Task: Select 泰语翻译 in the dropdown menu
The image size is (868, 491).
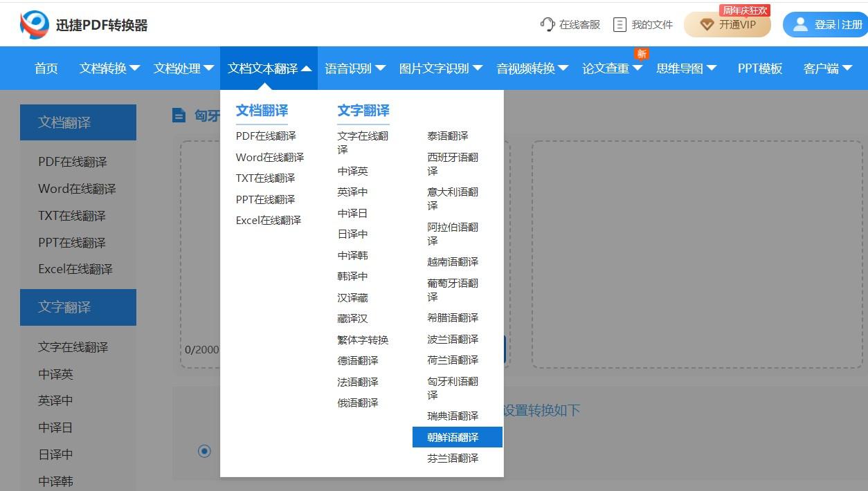Action: 448,136
